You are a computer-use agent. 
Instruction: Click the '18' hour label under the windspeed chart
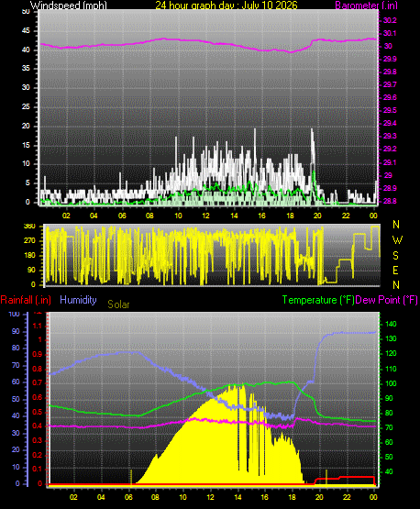tap(290, 216)
